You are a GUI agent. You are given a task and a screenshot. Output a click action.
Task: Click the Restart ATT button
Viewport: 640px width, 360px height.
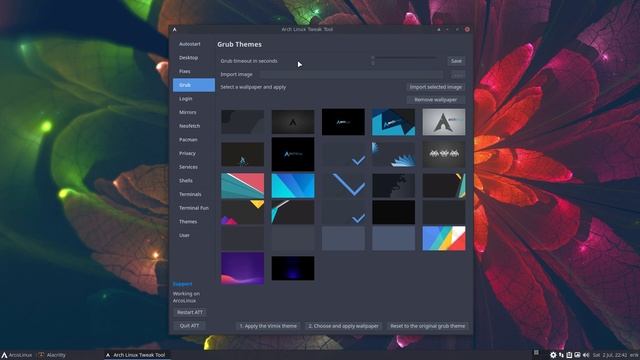pos(189,312)
